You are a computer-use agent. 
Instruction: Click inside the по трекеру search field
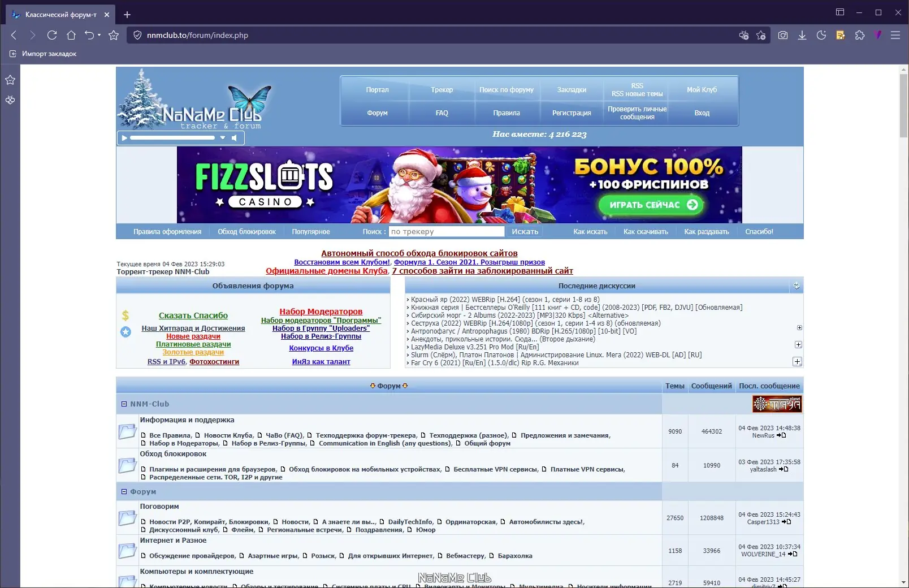coord(446,231)
